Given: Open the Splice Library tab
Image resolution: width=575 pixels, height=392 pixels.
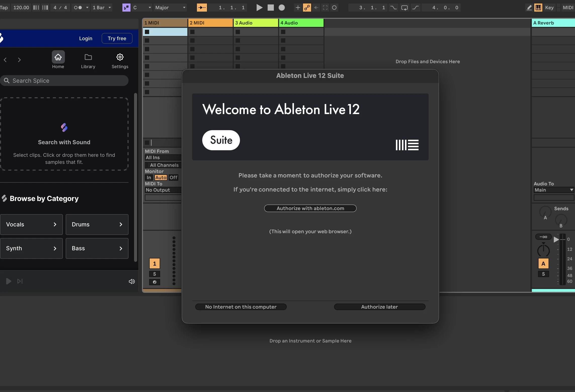Looking at the screenshot, I should click(x=88, y=61).
